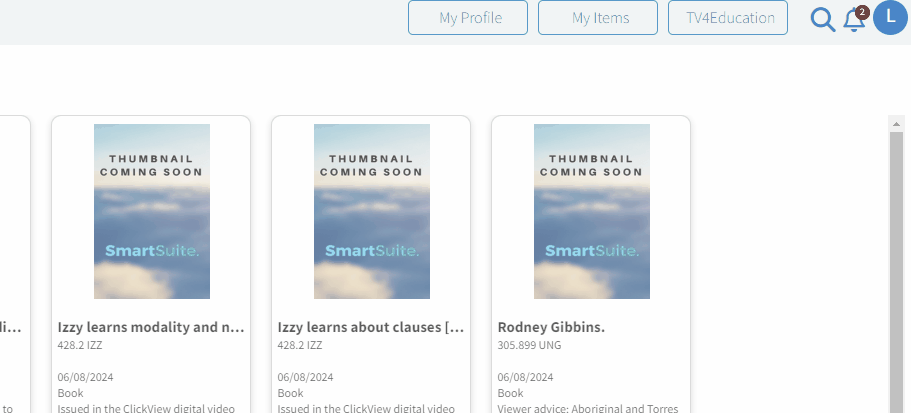Open thumbnail of Rodney Gibbins book

pyautogui.click(x=592, y=211)
